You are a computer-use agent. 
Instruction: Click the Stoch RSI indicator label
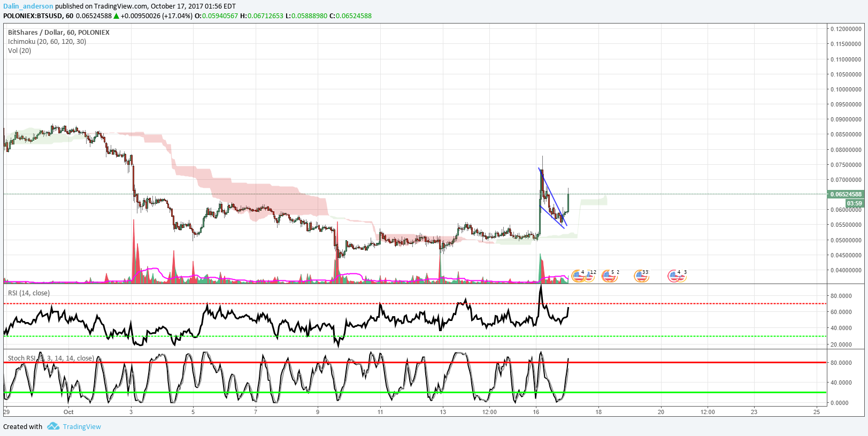[x=51, y=358]
